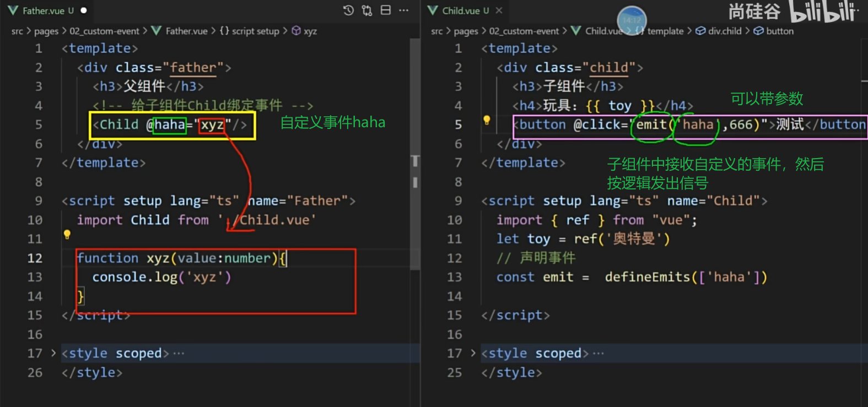Open the More Actions ellipsis menu
Screen dimensions: 868x407
click(x=404, y=10)
